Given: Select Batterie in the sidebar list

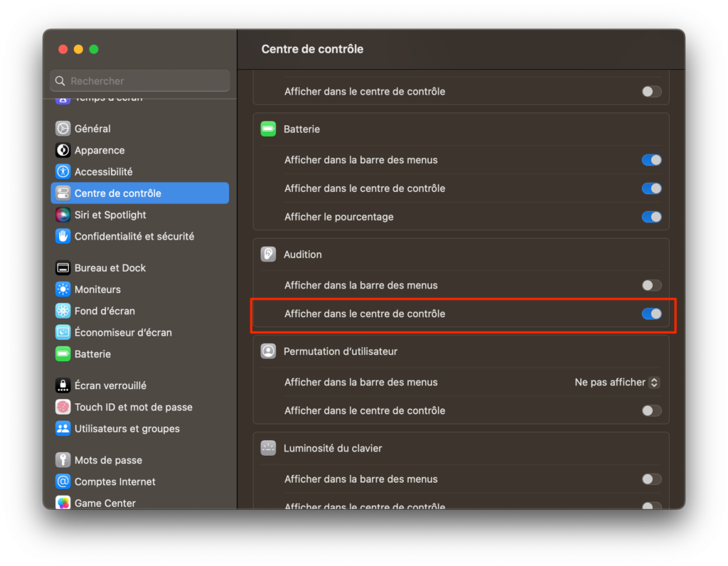Looking at the screenshot, I should pos(140,354).
